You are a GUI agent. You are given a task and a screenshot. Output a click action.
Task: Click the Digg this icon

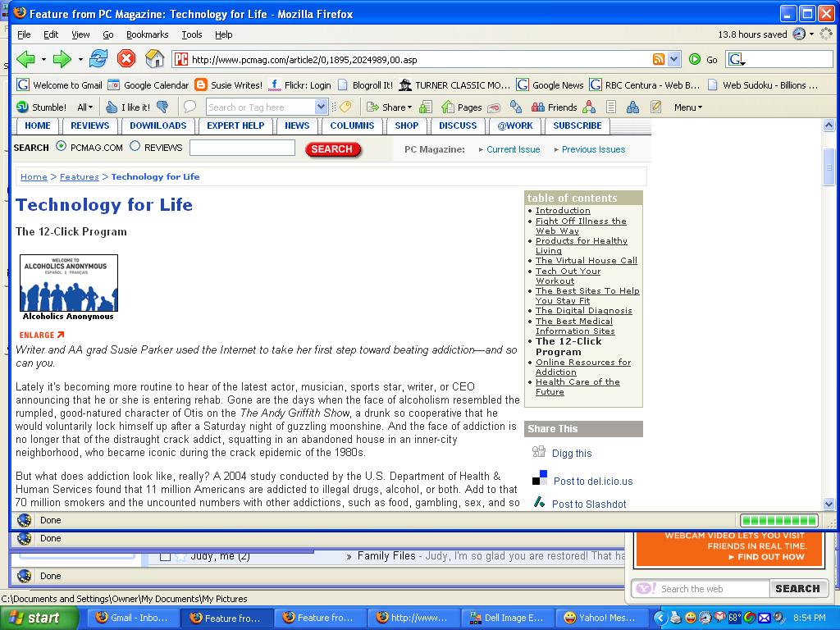539,452
